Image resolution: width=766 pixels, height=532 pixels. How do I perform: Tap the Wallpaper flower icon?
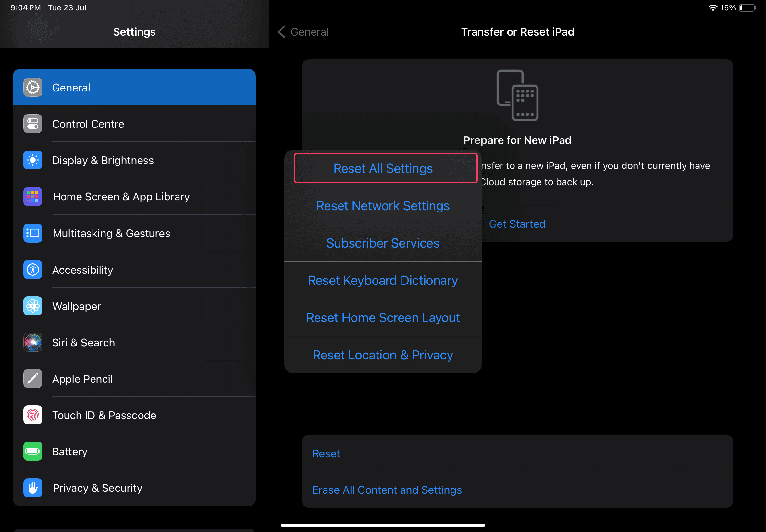[x=33, y=306]
